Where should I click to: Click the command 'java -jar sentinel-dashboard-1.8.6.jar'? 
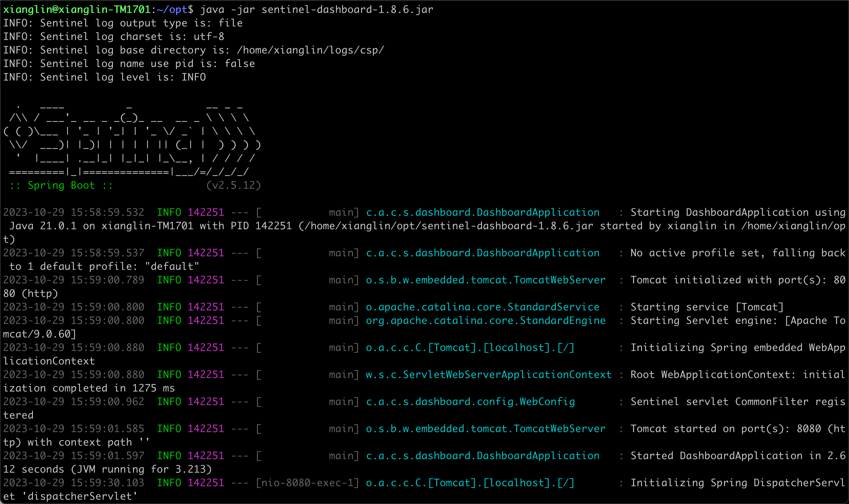[317, 10]
